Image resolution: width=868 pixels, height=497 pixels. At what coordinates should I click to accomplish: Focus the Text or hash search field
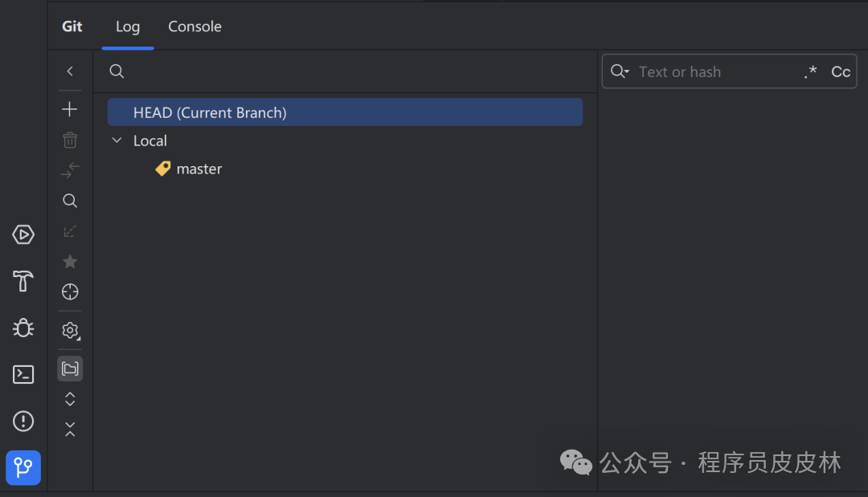click(x=717, y=72)
